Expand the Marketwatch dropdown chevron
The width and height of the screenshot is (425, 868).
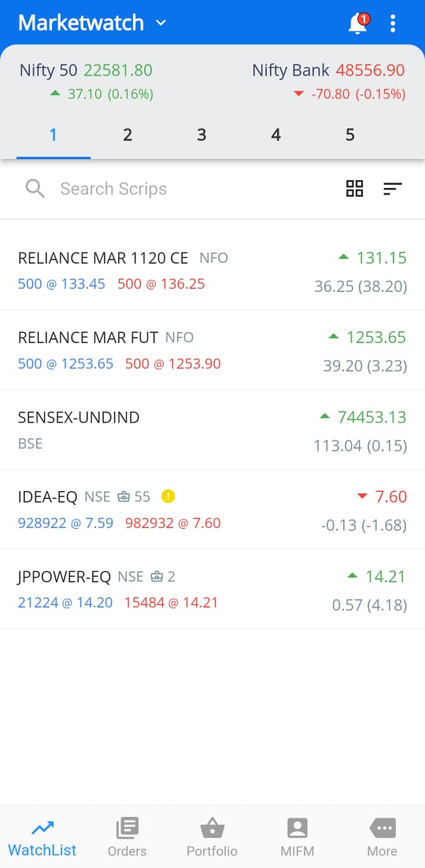(161, 24)
